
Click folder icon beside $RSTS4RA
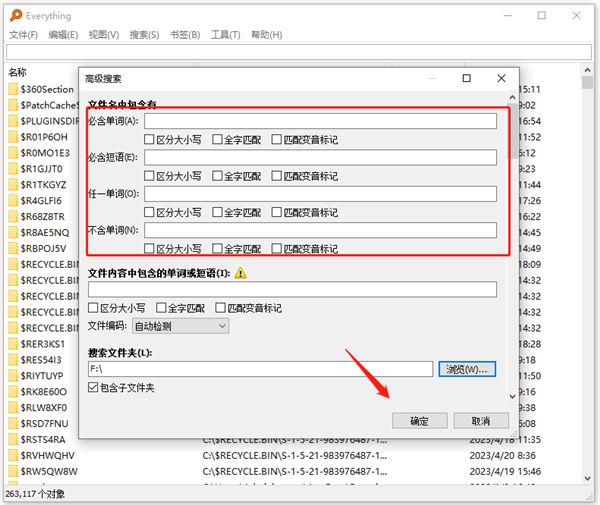(13, 440)
